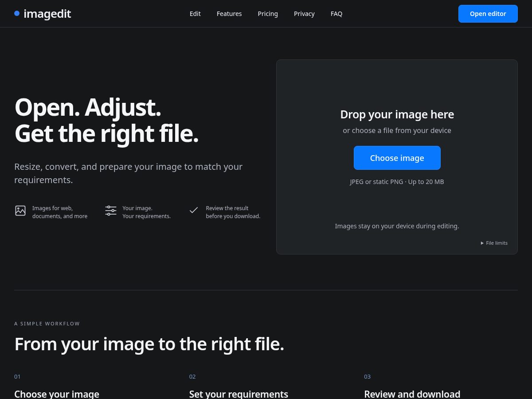Click the Drop your image here dropzone heading
The width and height of the screenshot is (532, 399).
[397, 114]
